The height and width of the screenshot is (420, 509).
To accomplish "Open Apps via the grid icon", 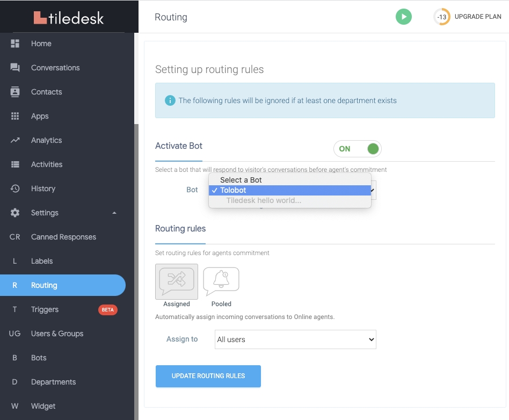I will (15, 116).
